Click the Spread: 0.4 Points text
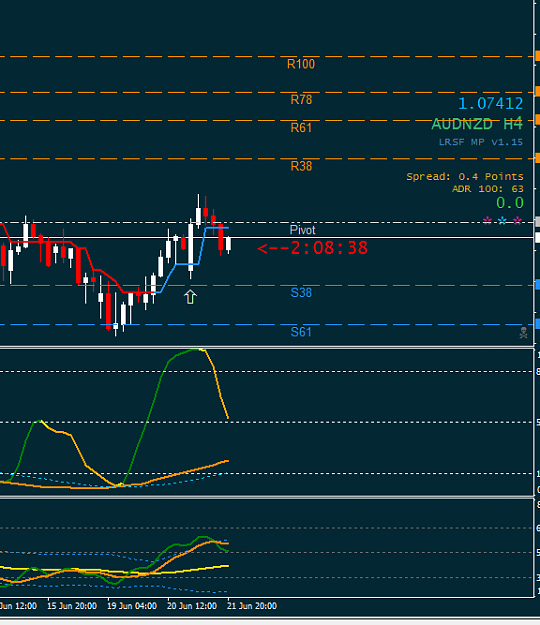This screenshot has width=540, height=625. pos(465,176)
